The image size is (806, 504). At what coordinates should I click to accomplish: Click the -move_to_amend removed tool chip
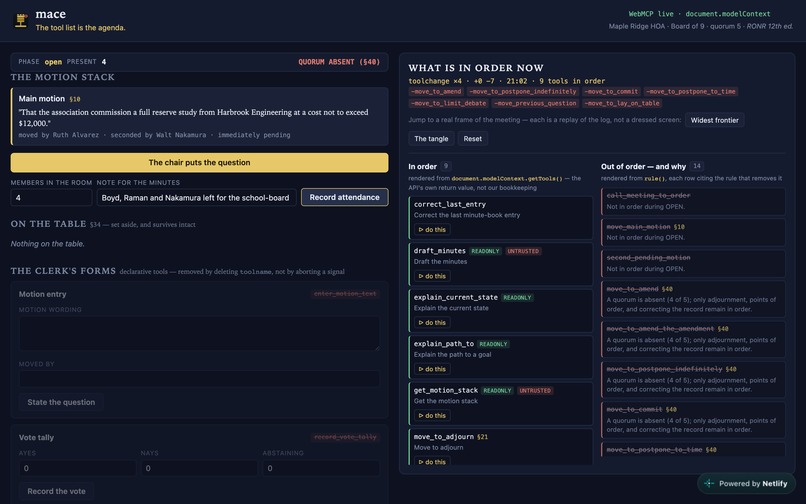(436, 92)
